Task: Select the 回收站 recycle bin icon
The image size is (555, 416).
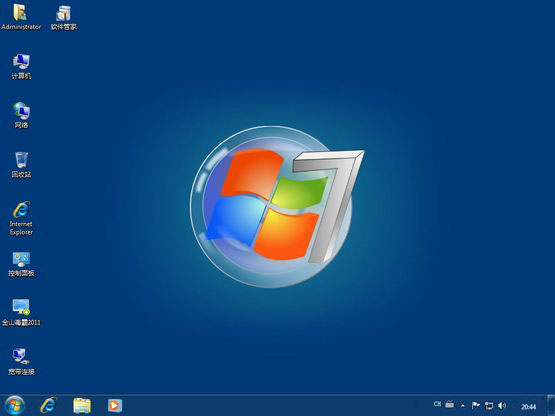Action: (21, 165)
